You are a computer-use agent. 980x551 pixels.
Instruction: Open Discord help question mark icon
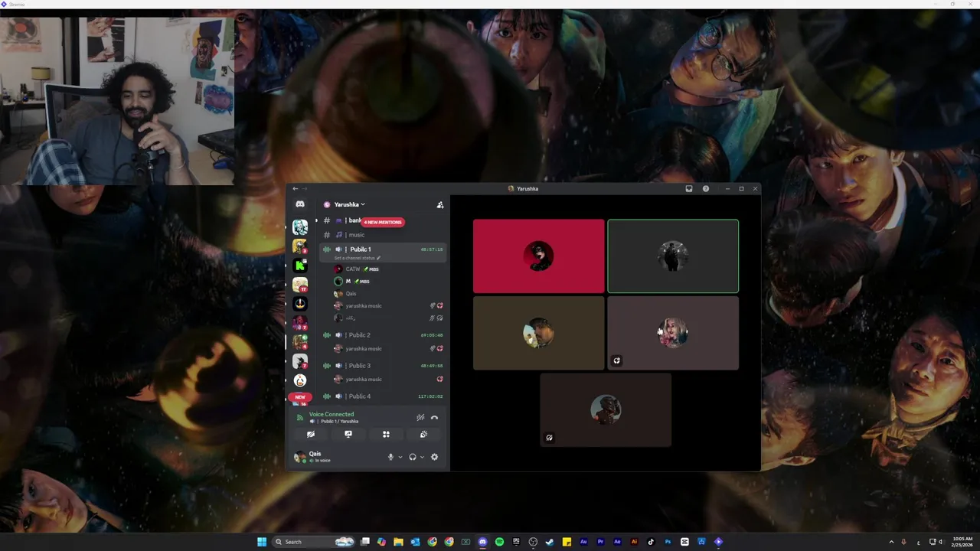point(705,188)
